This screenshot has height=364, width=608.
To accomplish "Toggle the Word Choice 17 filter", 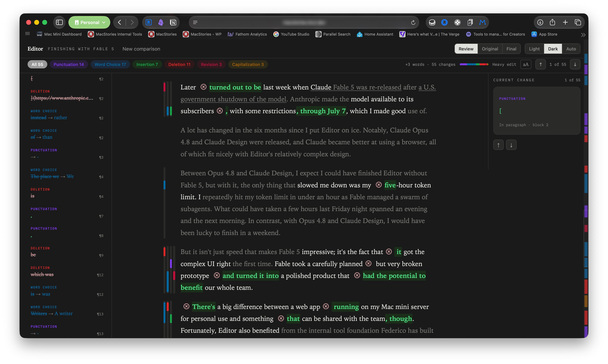I will 110,64.
